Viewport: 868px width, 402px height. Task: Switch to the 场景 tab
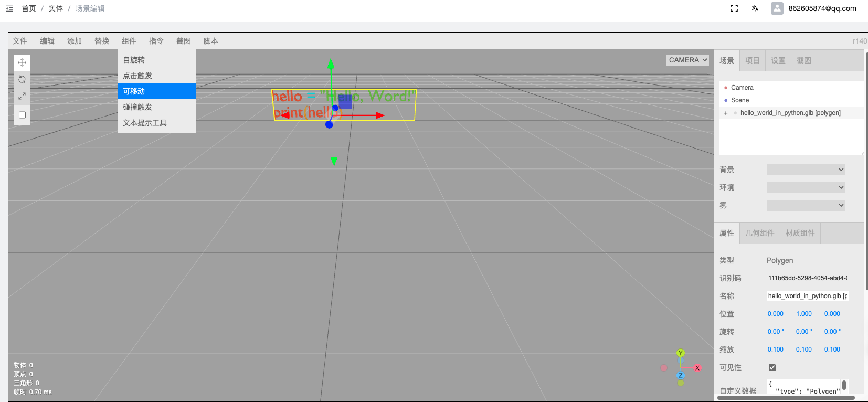click(x=727, y=60)
